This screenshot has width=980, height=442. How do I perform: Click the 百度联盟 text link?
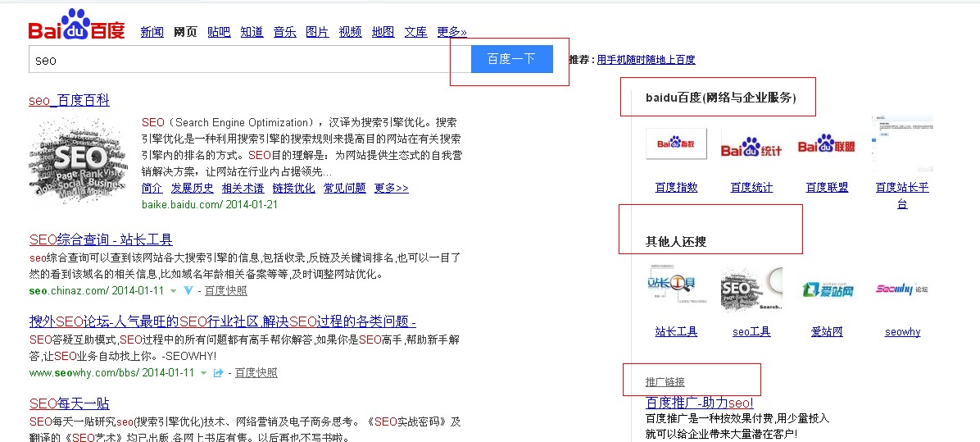827,188
